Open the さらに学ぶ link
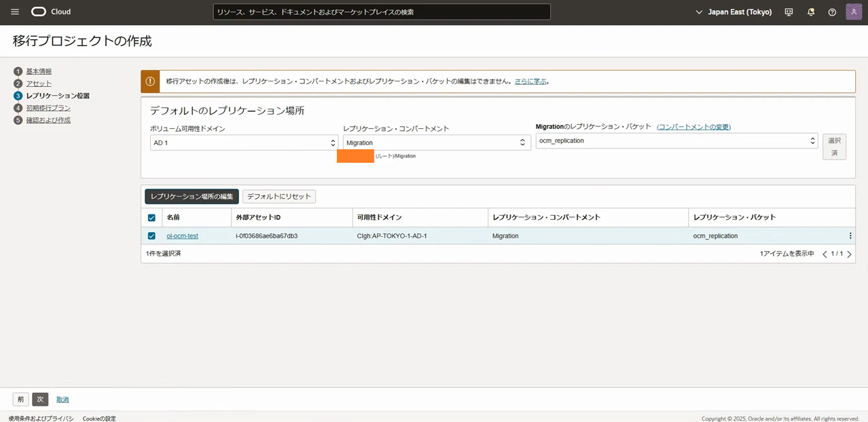Image resolution: width=868 pixels, height=422 pixels. 530,81
